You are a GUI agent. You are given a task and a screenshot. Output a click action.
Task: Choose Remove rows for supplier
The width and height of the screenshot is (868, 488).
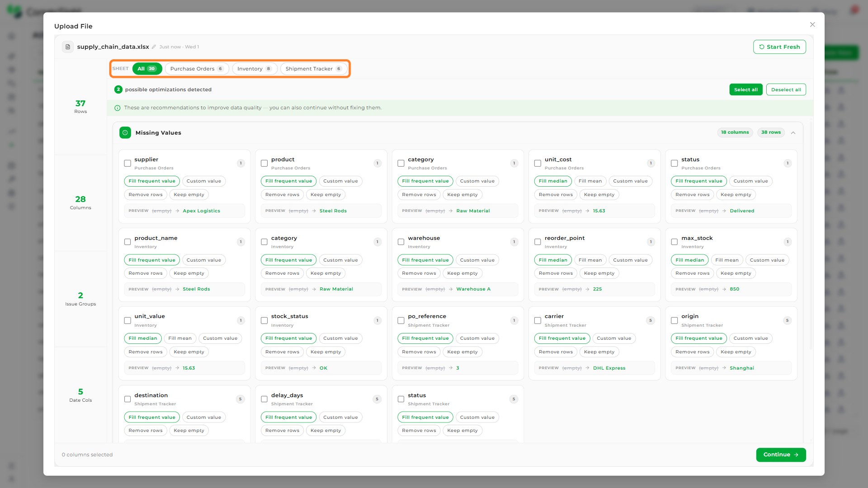coord(146,195)
